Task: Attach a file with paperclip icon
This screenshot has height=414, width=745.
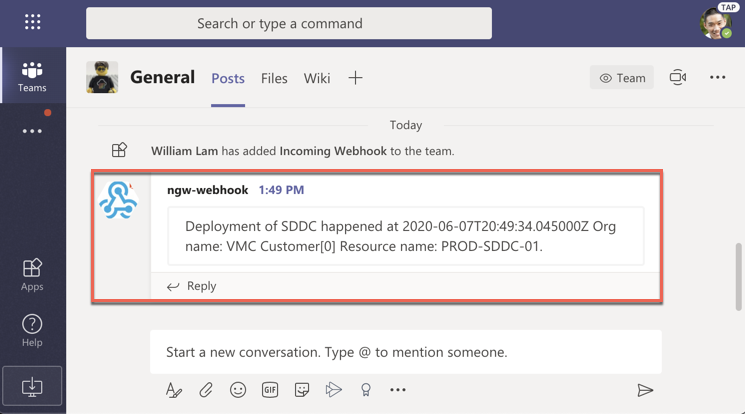Action: click(x=206, y=390)
